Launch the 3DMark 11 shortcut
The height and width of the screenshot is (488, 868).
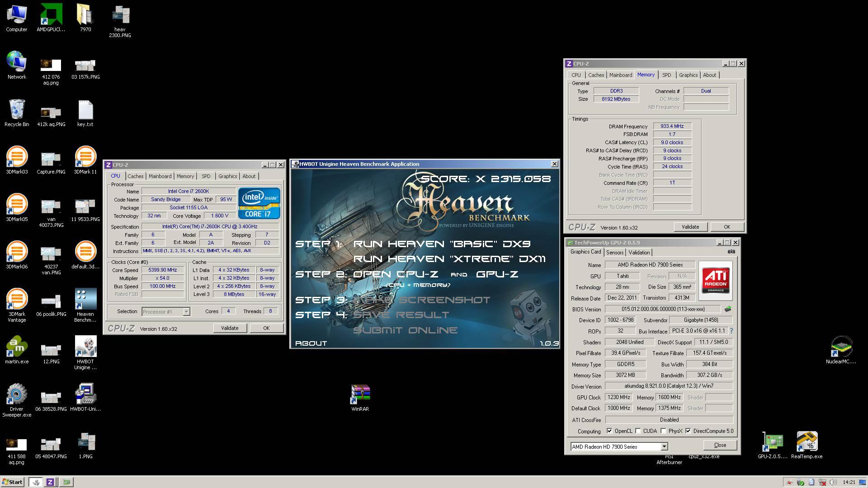pyautogui.click(x=85, y=160)
